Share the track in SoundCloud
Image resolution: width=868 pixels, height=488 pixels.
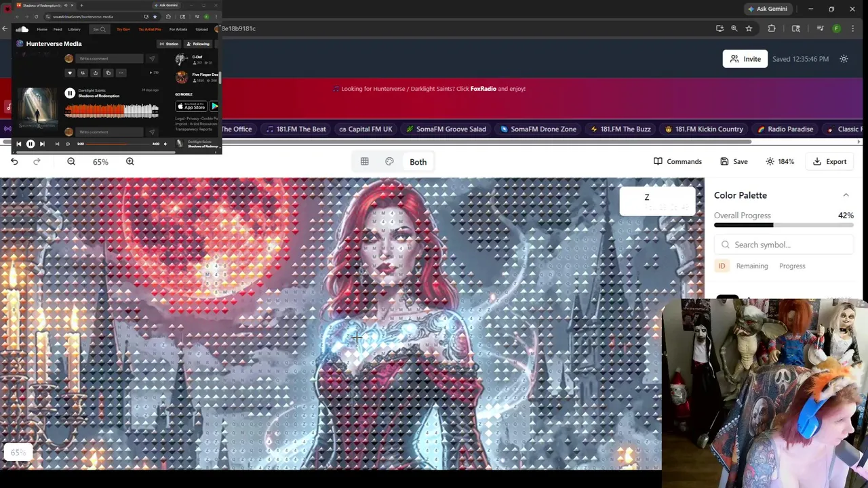tap(96, 73)
